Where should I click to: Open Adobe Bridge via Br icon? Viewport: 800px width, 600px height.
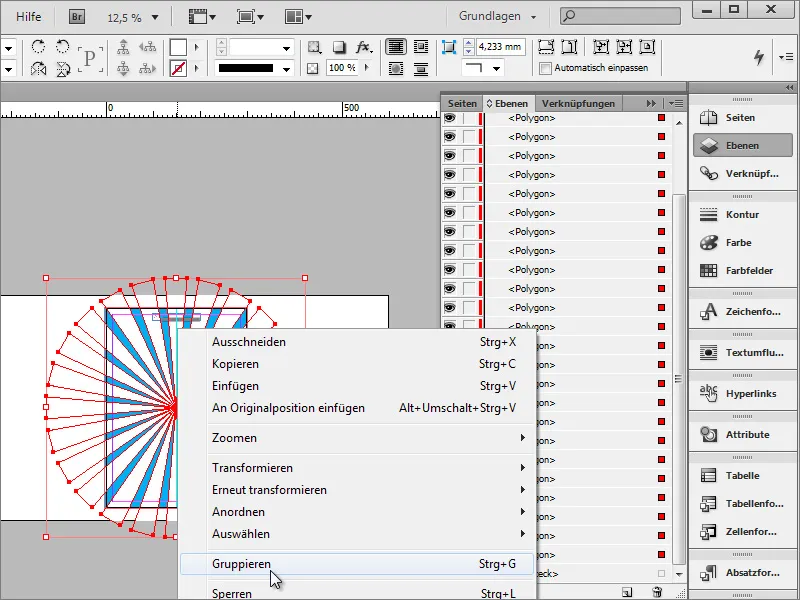coord(77,17)
